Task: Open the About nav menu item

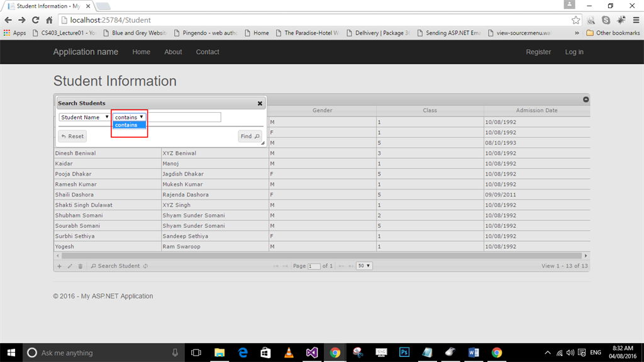Action: click(173, 52)
